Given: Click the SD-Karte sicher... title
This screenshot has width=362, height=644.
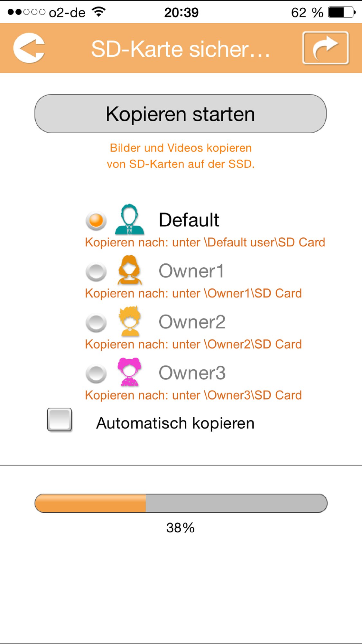Looking at the screenshot, I should tap(181, 49).
